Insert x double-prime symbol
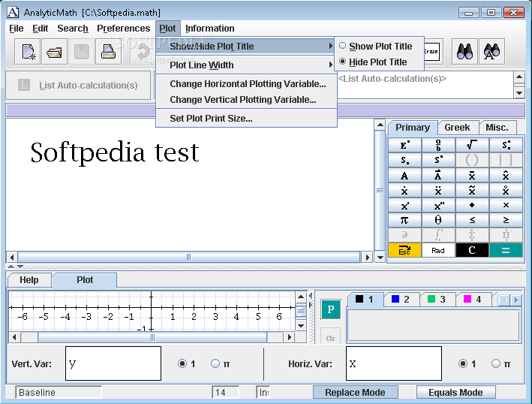532x404 pixels. coord(438,205)
